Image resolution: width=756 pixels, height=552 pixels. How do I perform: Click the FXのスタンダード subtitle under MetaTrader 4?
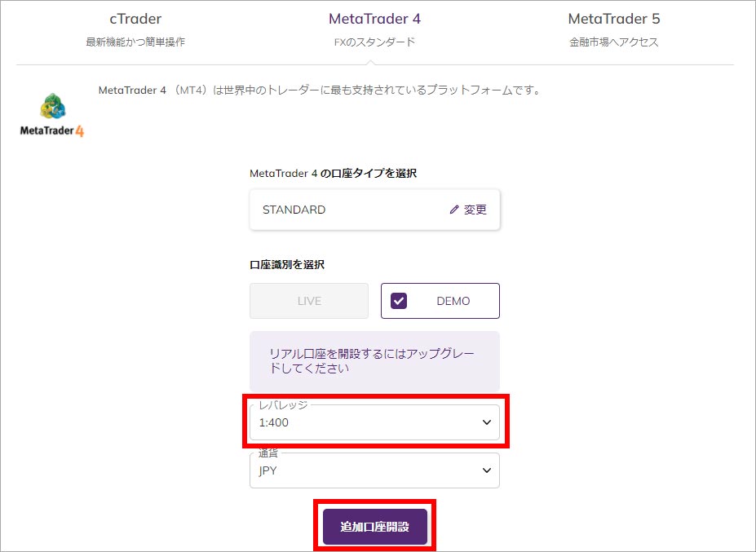pos(374,42)
